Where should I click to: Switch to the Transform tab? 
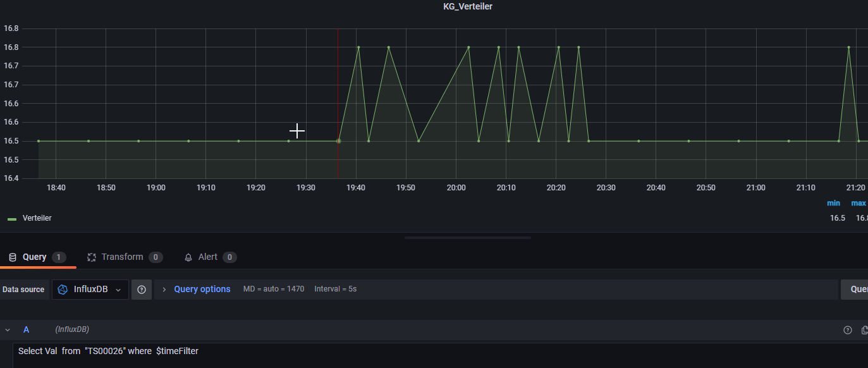point(125,257)
